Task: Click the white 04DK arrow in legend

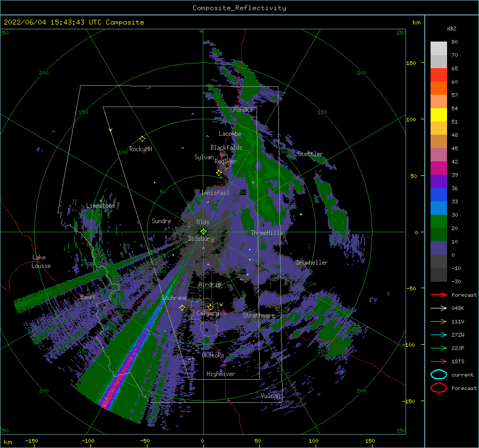Action: pos(439,308)
